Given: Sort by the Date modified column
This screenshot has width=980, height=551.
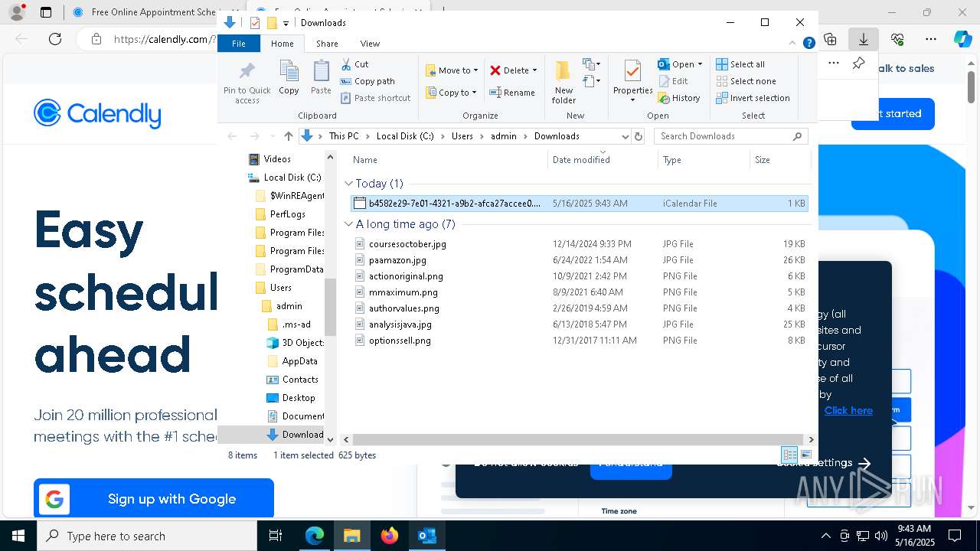Looking at the screenshot, I should (x=603, y=160).
